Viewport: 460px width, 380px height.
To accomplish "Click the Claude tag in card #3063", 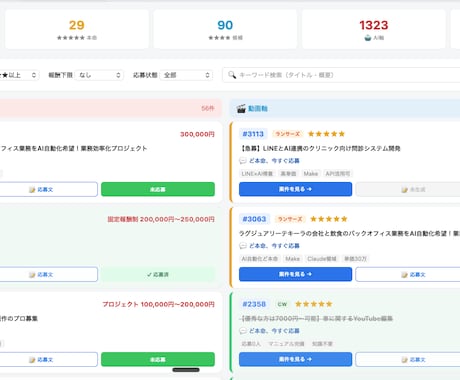I will click(x=322, y=259).
